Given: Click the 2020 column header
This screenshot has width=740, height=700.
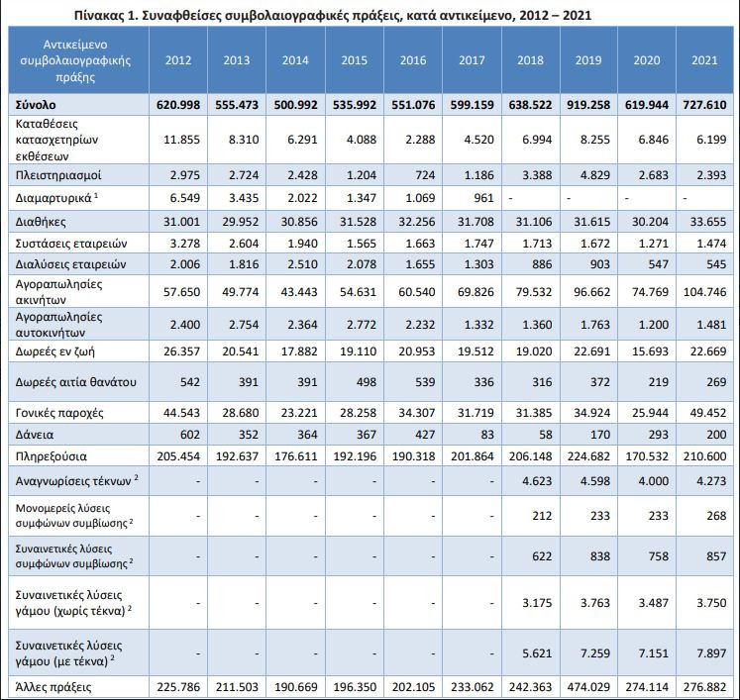Looking at the screenshot, I should [647, 60].
